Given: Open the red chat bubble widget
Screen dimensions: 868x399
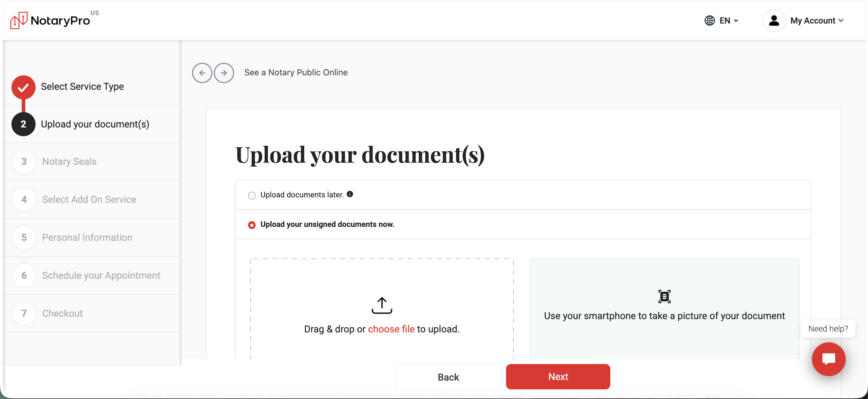Looking at the screenshot, I should point(829,359).
